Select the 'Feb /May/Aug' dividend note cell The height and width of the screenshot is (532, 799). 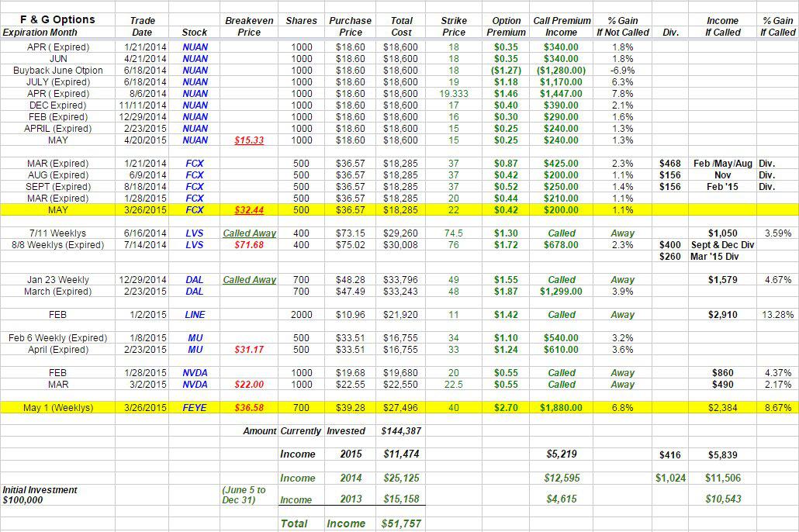(722, 164)
